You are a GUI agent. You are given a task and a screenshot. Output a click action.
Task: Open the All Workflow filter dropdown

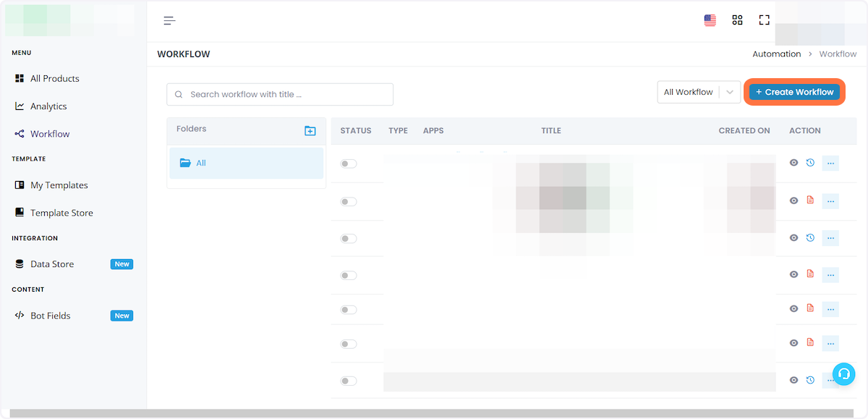click(x=699, y=92)
